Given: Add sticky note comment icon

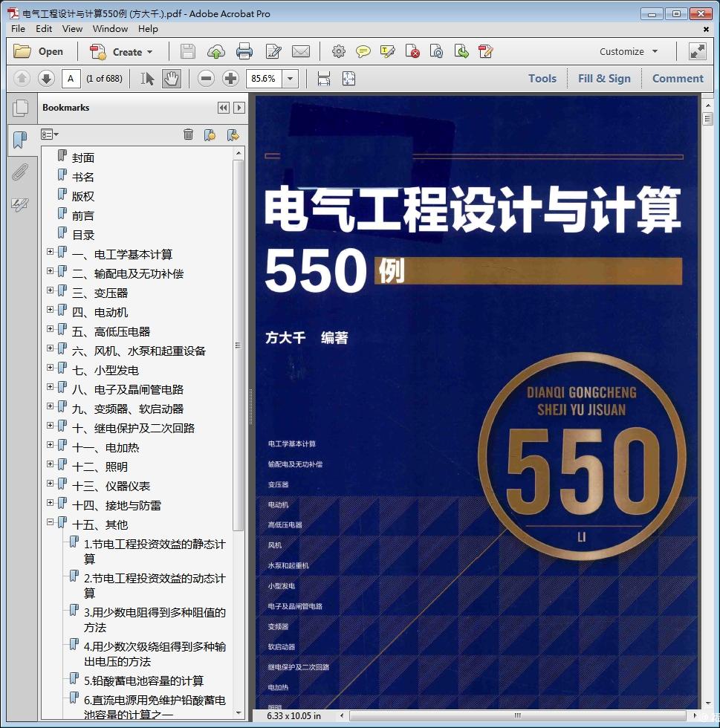Looking at the screenshot, I should click(x=363, y=51).
